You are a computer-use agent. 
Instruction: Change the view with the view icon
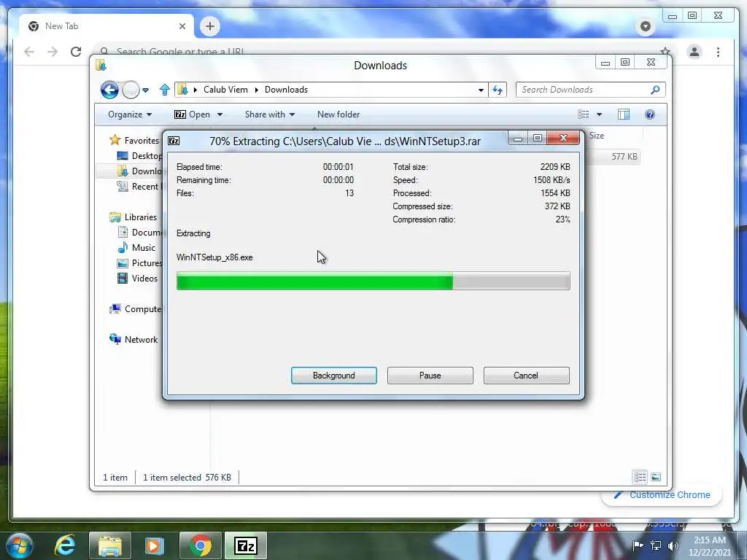coord(583,114)
